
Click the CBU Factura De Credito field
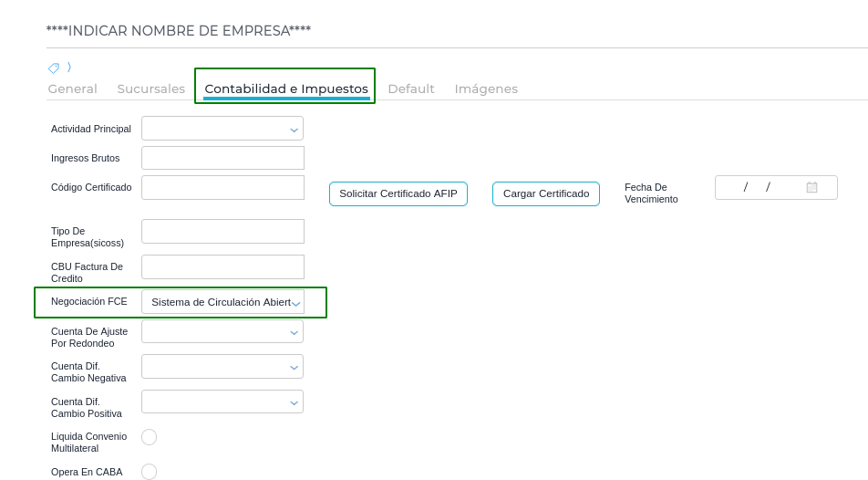(x=222, y=266)
